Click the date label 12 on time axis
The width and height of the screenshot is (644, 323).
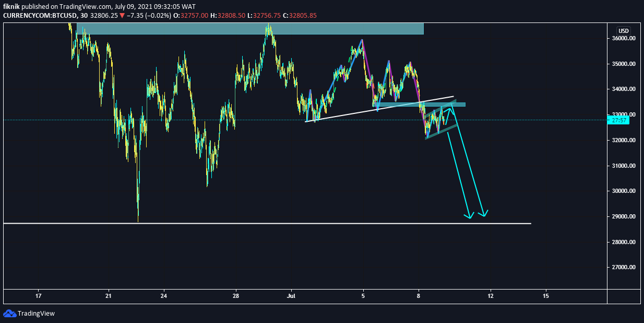491,296
